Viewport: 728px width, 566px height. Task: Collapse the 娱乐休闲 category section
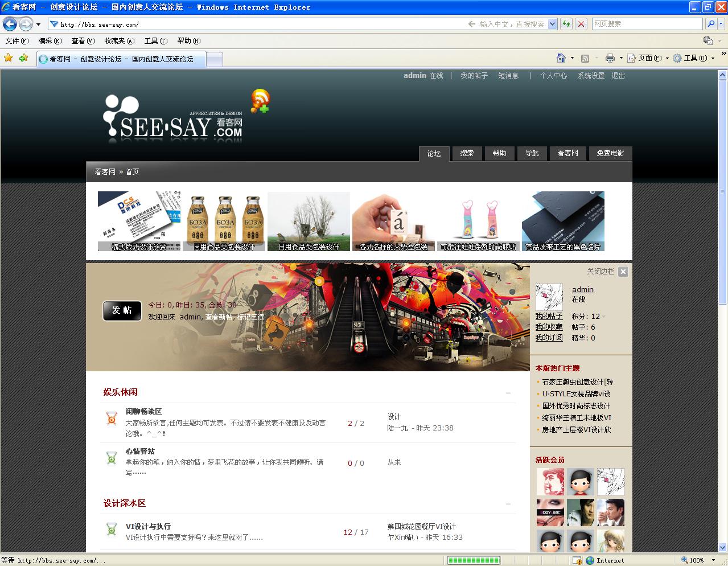pos(508,393)
